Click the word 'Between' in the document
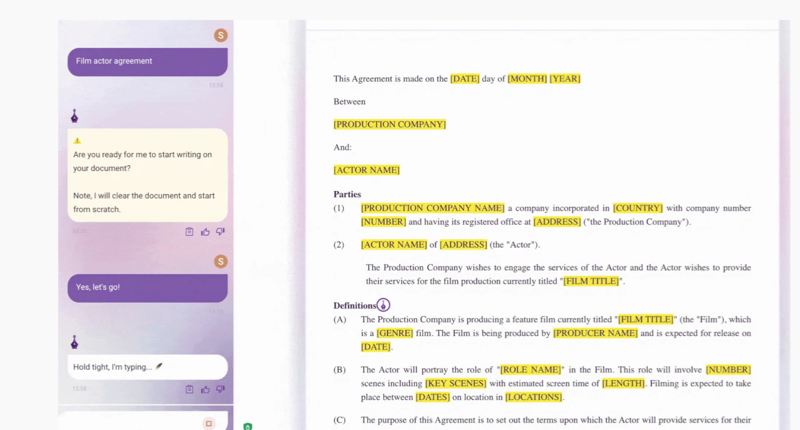800x430 pixels. [x=349, y=102]
